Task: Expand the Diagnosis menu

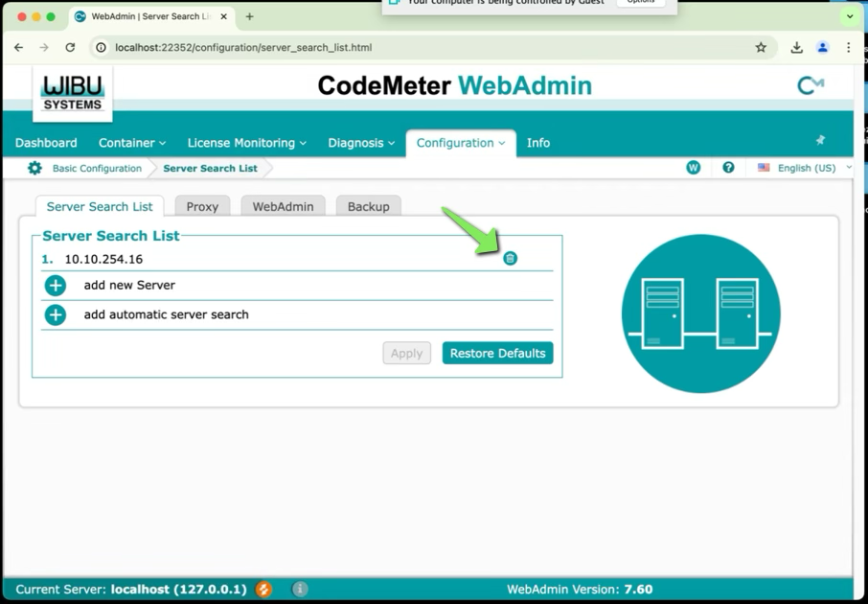Action: click(361, 143)
